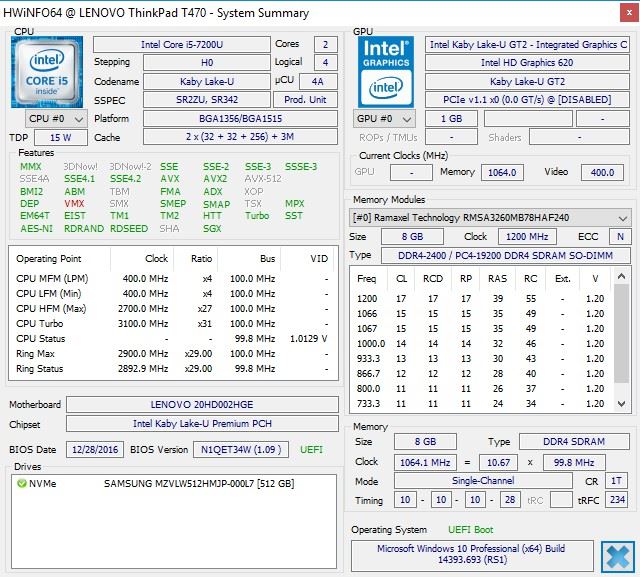Click the 1200 frequency timing row

point(482,299)
